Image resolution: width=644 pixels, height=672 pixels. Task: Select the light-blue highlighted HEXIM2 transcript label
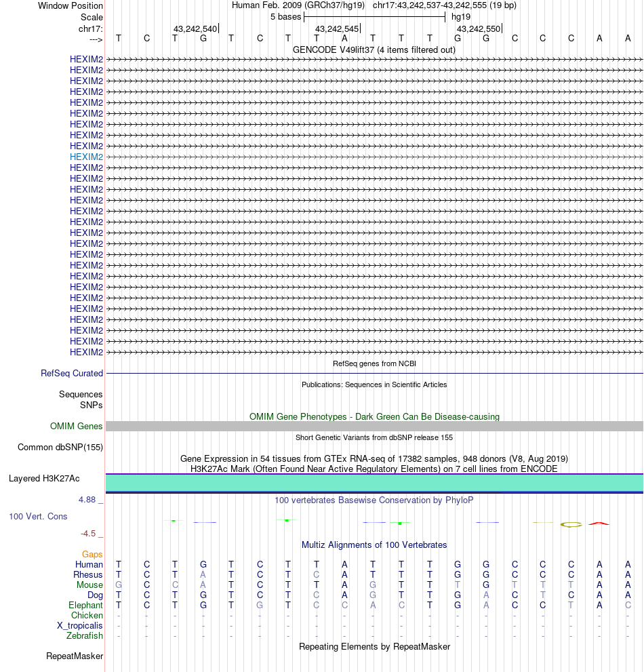(87, 157)
